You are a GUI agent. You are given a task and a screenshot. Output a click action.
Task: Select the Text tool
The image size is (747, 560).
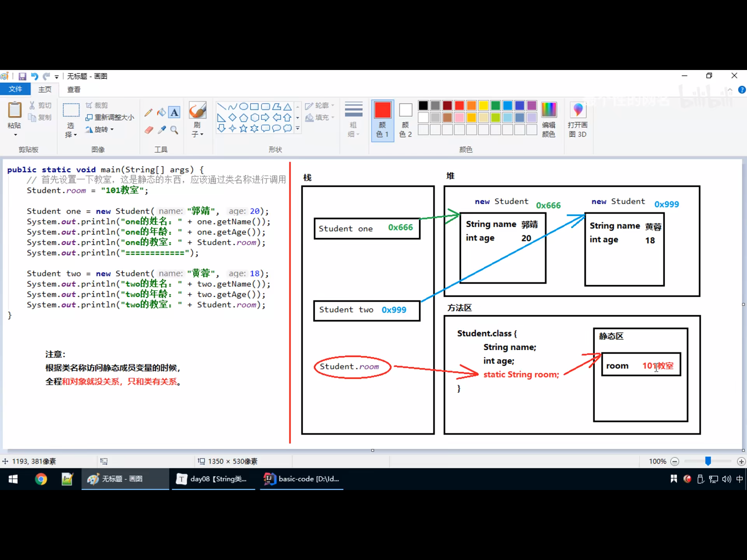[174, 113]
